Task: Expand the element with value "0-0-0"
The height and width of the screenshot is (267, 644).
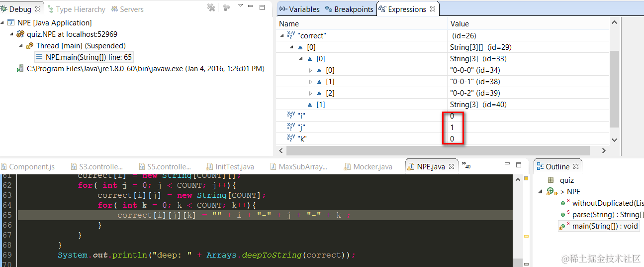Action: (x=310, y=70)
